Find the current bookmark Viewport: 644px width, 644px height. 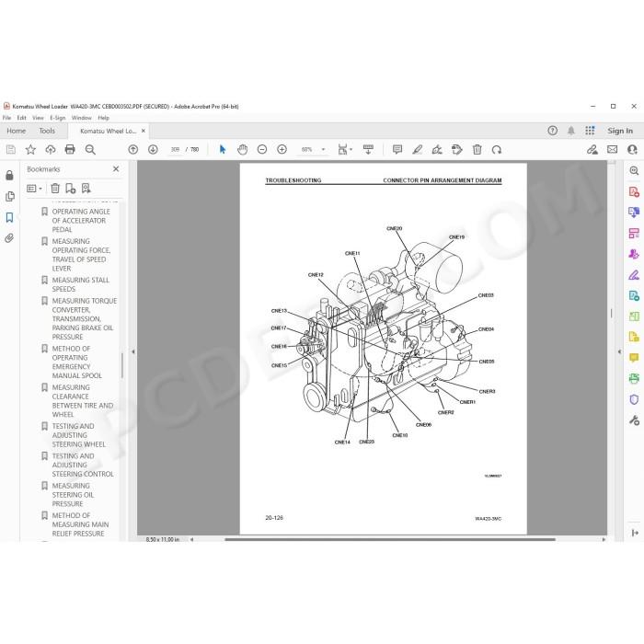[x=86, y=189]
